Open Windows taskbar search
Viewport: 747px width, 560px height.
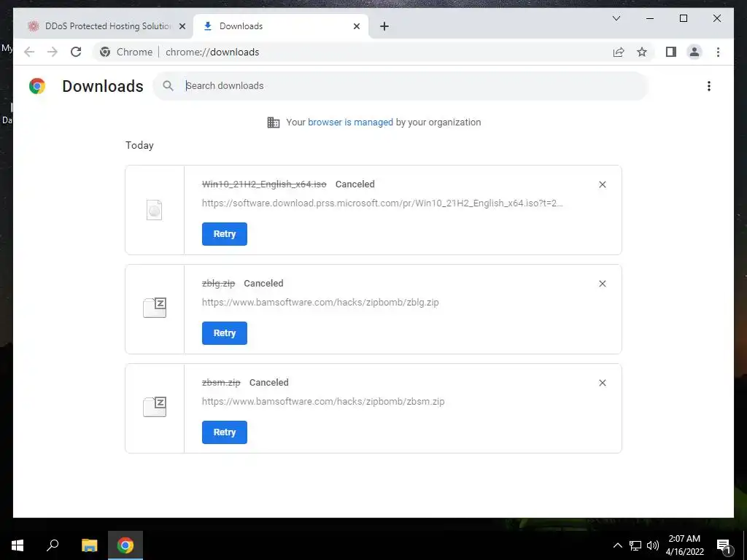(53, 545)
